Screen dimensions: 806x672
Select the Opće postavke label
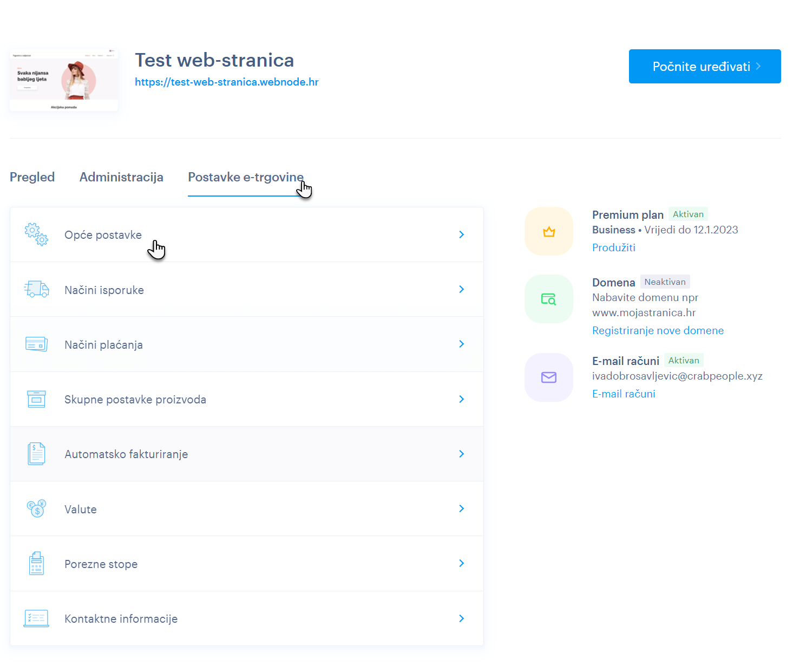(x=103, y=235)
